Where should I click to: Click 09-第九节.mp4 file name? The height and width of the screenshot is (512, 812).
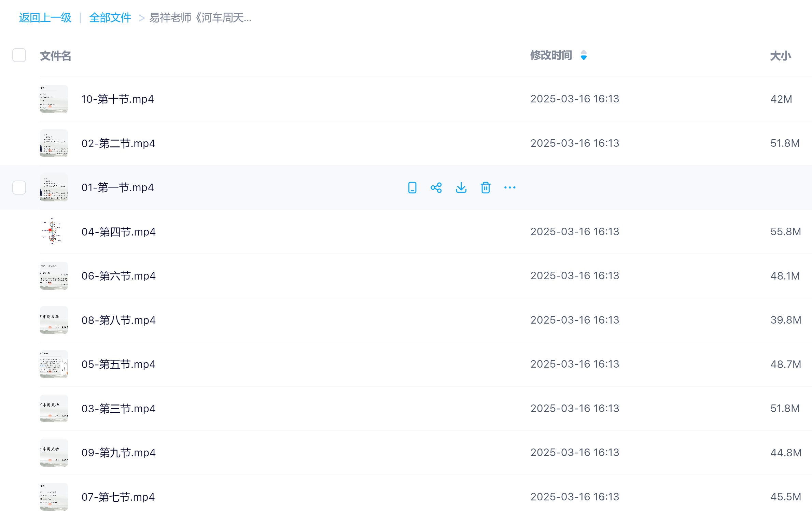[x=118, y=453]
